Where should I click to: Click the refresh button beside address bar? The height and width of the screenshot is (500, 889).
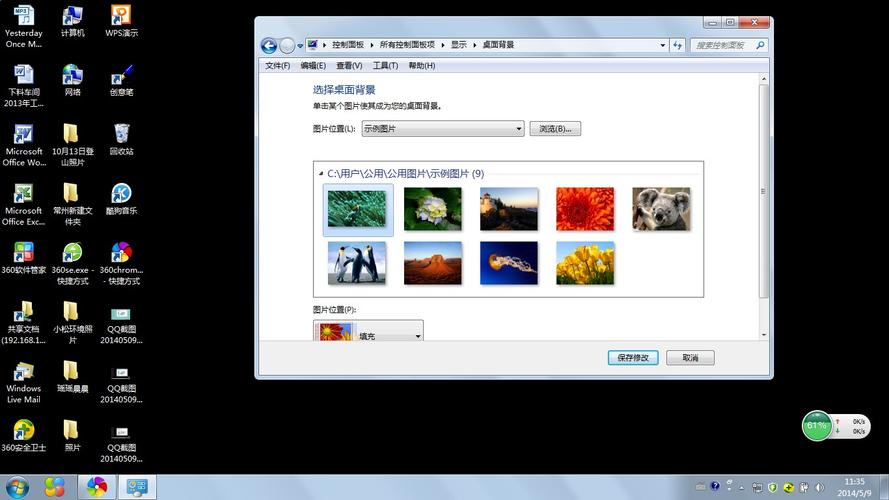[x=678, y=45]
